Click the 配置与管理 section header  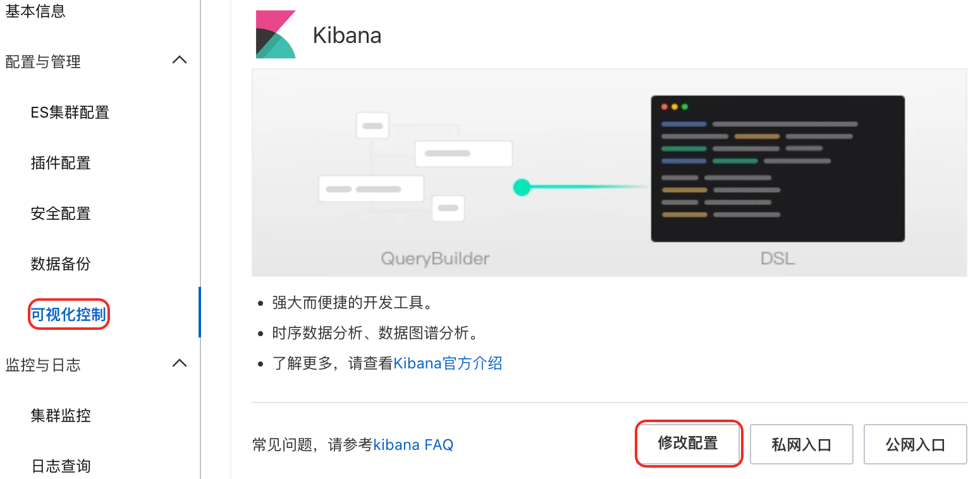43,62
